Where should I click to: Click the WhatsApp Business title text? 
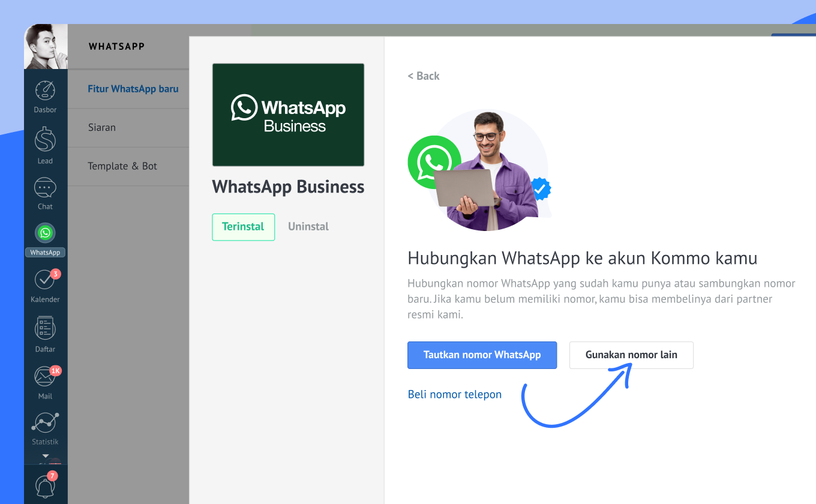pyautogui.click(x=288, y=187)
